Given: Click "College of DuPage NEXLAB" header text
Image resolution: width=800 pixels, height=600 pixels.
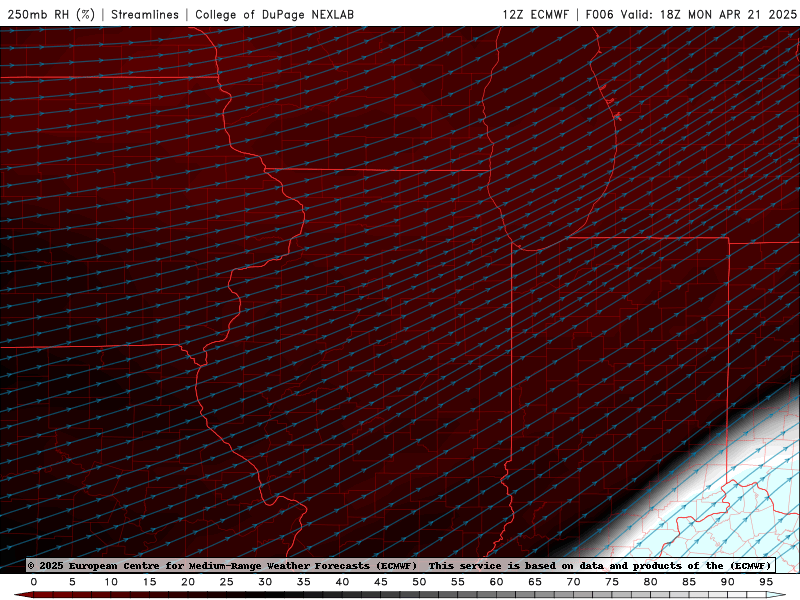Looking at the screenshot, I should click(x=274, y=14).
